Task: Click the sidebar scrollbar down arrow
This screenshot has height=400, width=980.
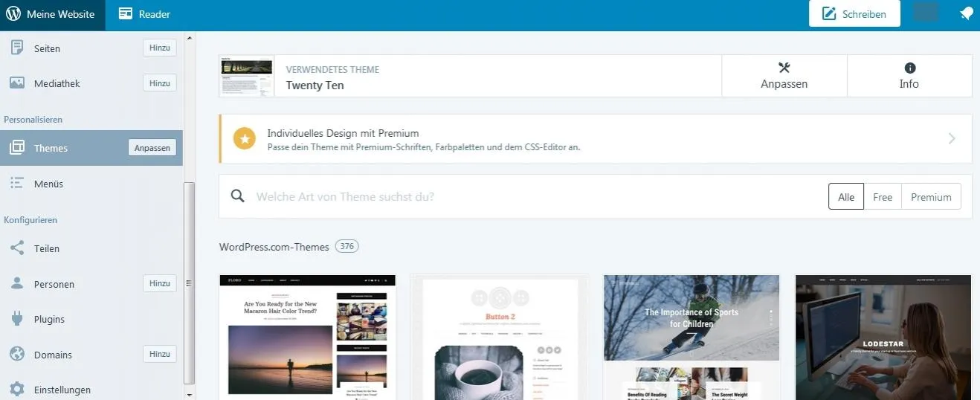Action: click(189, 394)
